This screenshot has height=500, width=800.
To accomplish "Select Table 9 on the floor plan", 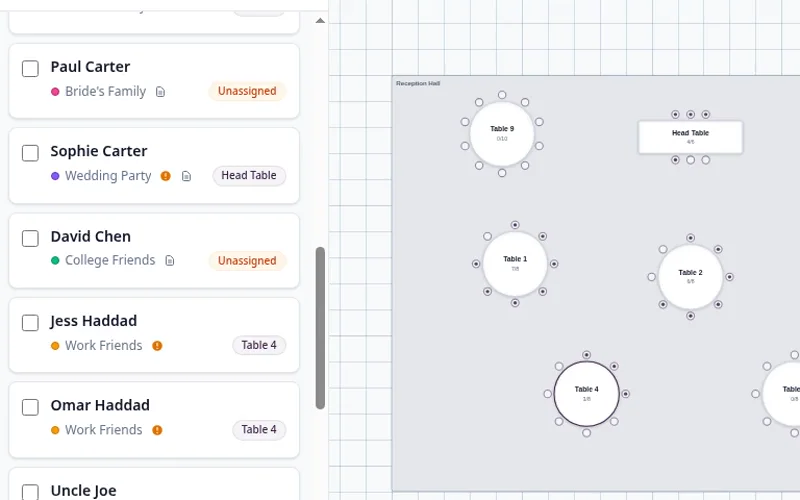I will coord(502,134).
